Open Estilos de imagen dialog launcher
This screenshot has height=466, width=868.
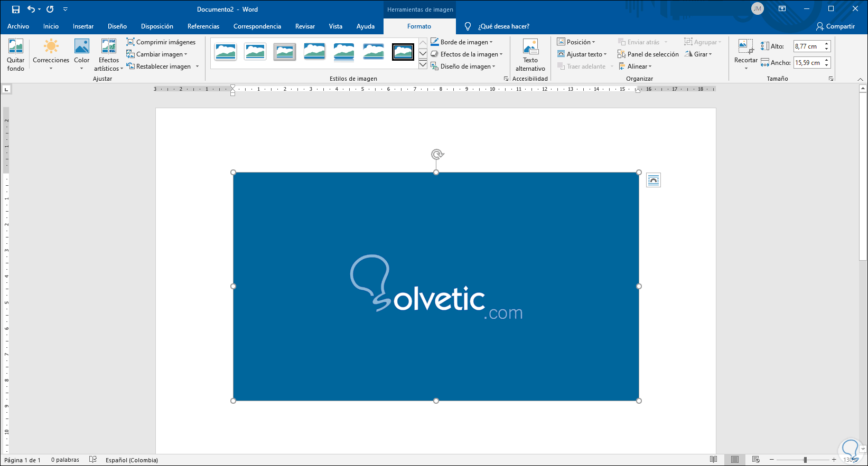click(x=506, y=79)
